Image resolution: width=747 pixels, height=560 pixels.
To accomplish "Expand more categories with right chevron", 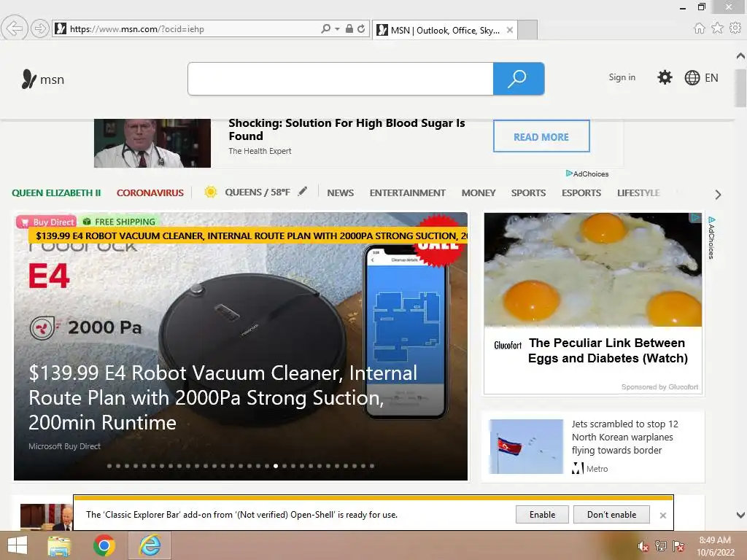I will (718, 194).
